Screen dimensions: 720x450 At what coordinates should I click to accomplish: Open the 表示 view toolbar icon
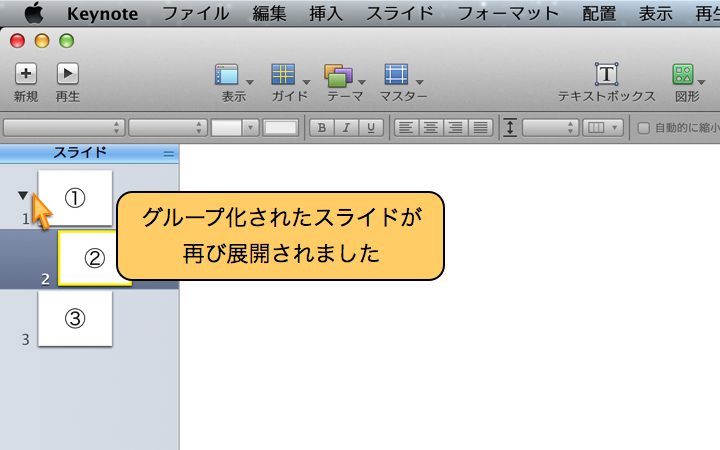[x=227, y=75]
